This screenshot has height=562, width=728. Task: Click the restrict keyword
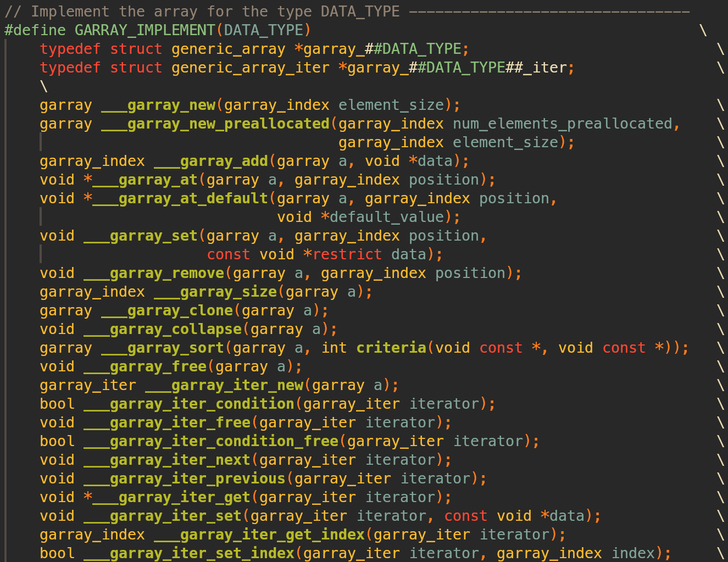pos(347,254)
